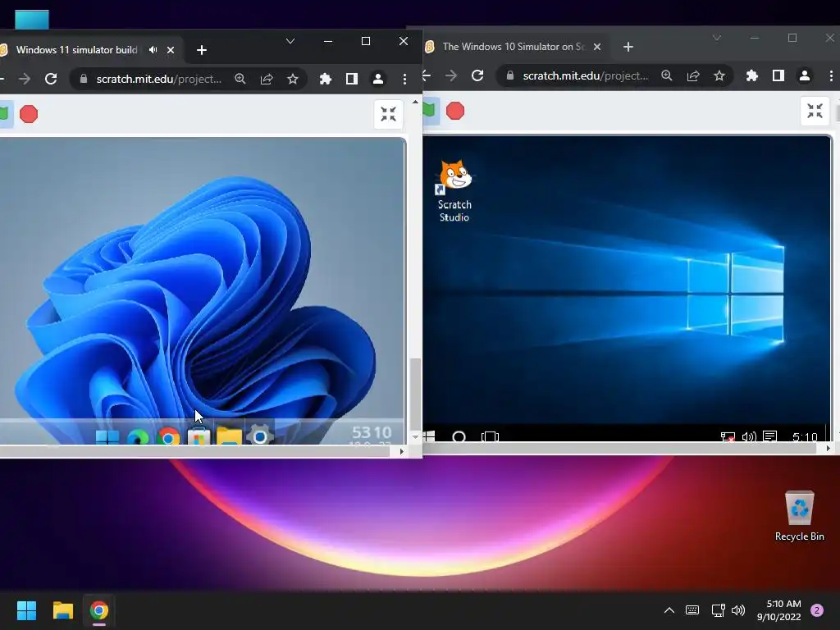This screenshot has width=840, height=630.
Task: Open simulated Chrome icon in Windows 11 simulator
Action: (x=168, y=437)
